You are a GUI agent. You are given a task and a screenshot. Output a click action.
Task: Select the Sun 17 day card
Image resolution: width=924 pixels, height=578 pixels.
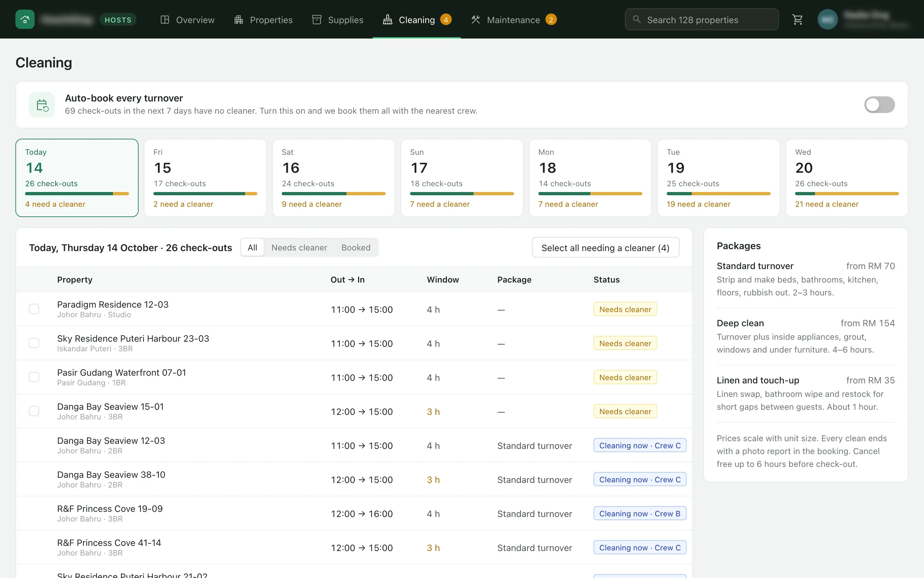pyautogui.click(x=462, y=178)
